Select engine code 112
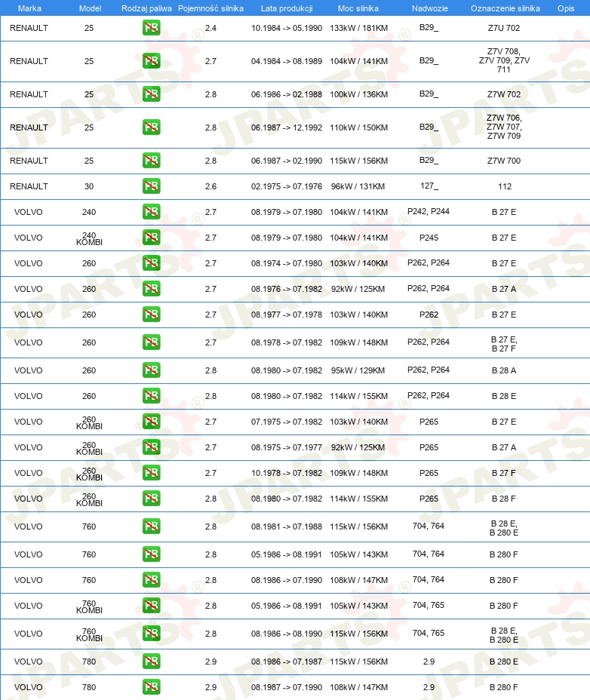 tap(505, 186)
